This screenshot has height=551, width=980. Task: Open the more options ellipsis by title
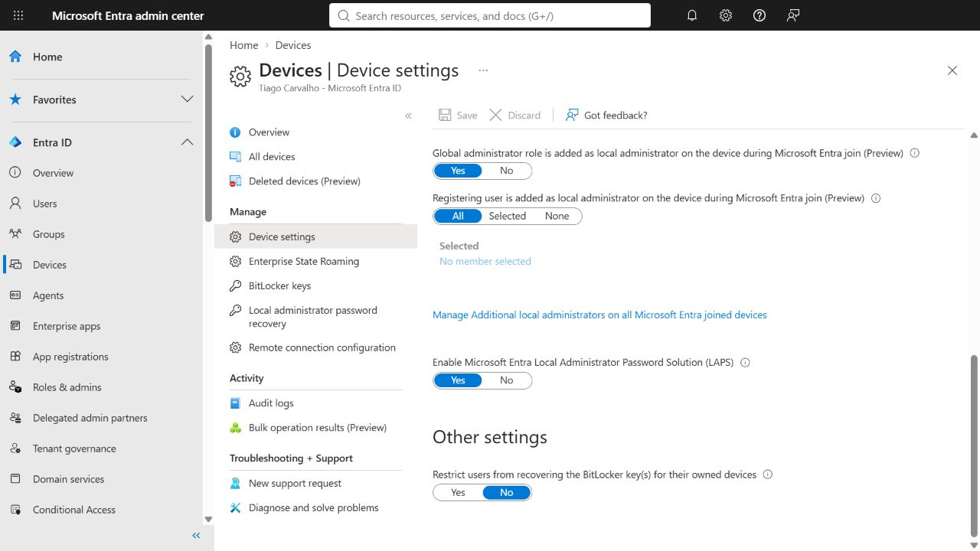pos(483,70)
